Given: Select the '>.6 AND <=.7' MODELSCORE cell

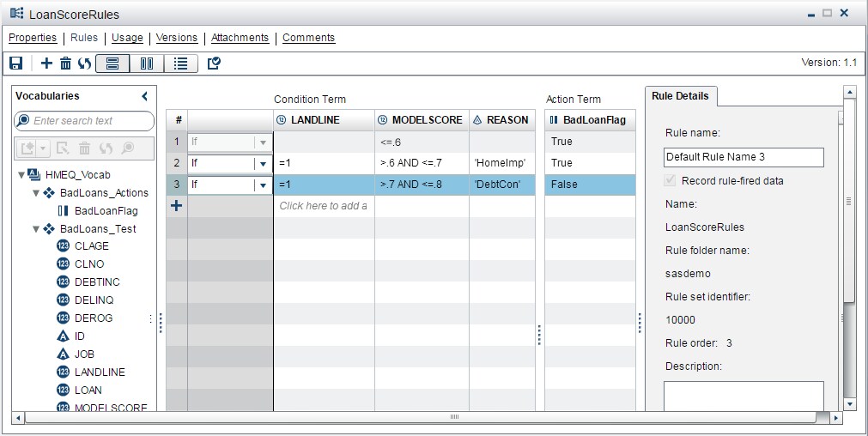Looking at the screenshot, I should point(422,163).
